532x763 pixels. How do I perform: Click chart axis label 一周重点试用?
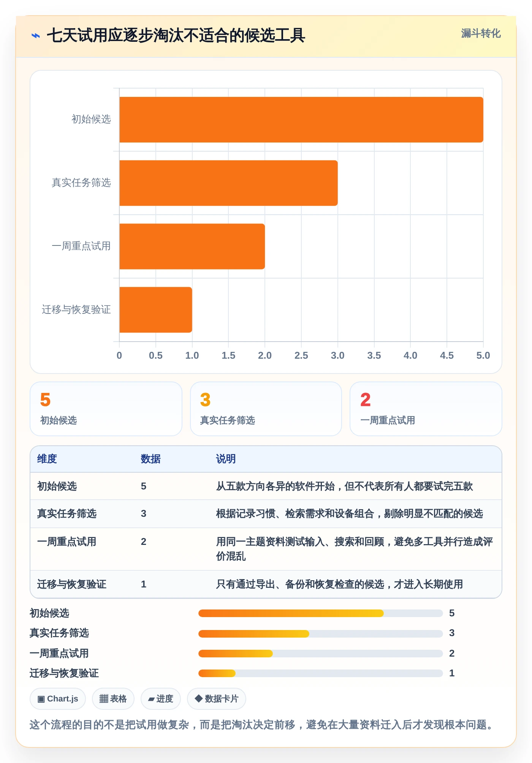point(81,246)
